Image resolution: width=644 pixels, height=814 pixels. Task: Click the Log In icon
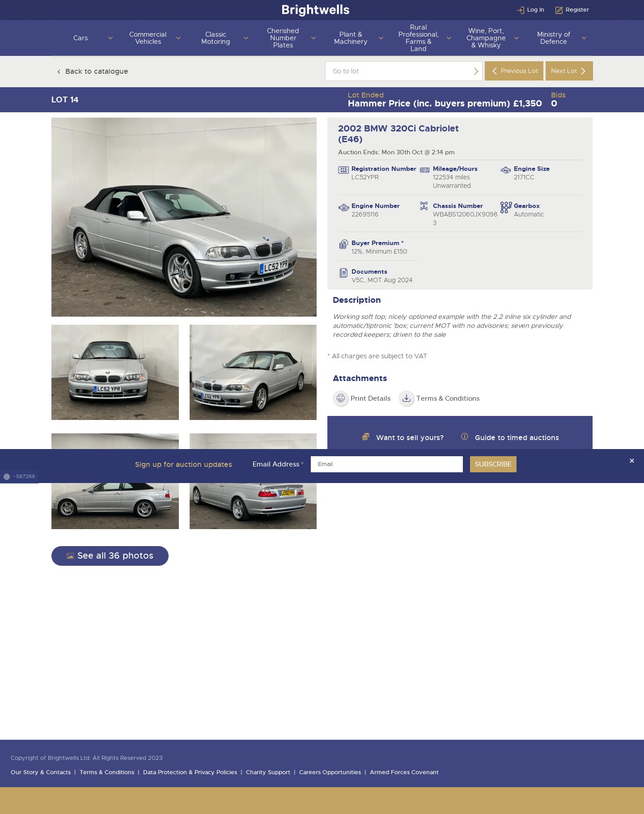[x=521, y=10]
